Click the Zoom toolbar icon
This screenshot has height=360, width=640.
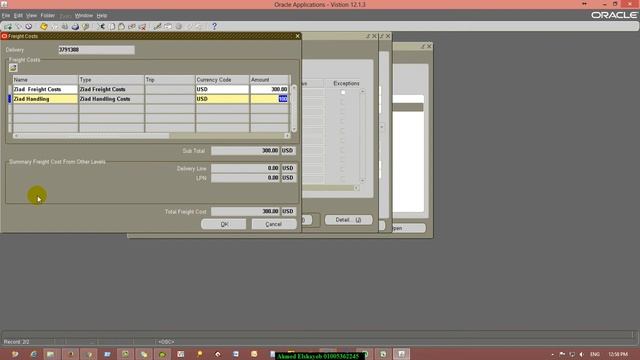coord(168,27)
